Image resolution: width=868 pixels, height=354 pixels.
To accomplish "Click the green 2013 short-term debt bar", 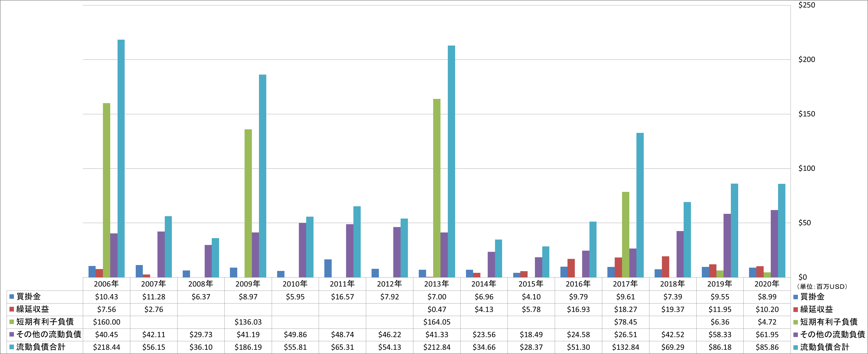I will [x=437, y=188].
